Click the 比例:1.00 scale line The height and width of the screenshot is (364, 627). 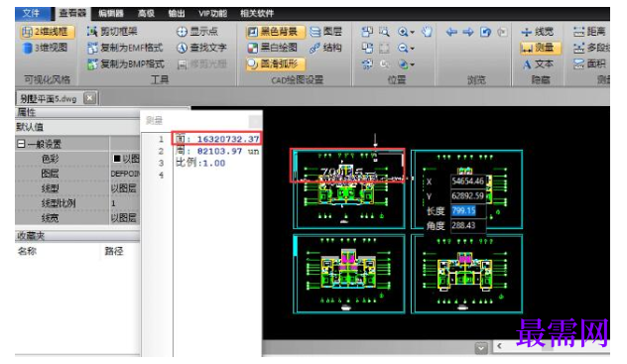[x=200, y=163]
